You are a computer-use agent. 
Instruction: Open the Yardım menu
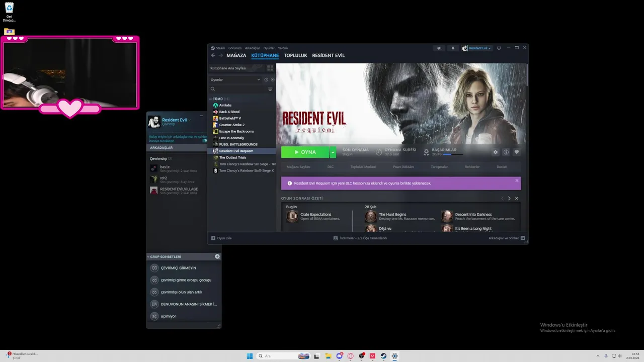point(283,48)
